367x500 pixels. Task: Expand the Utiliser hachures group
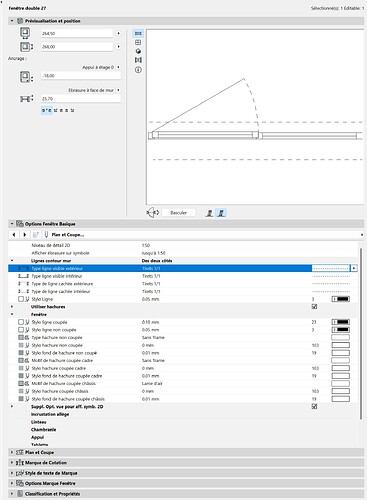(12, 307)
